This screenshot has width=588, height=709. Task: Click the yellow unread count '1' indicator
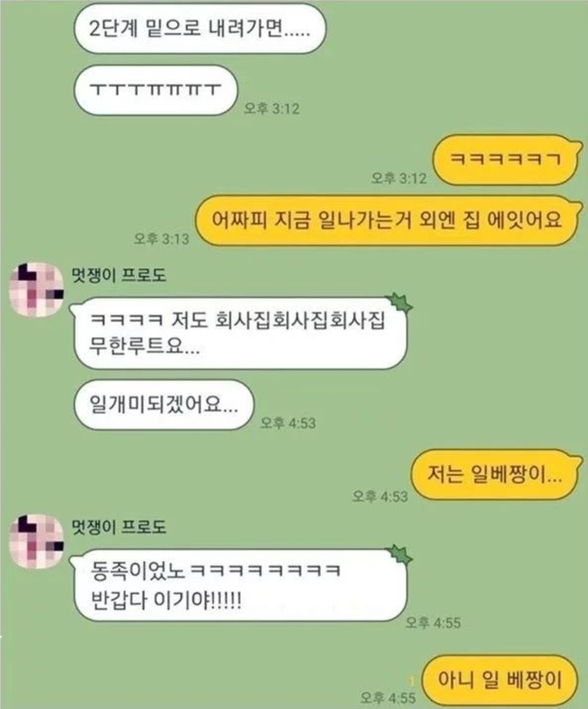point(412,681)
